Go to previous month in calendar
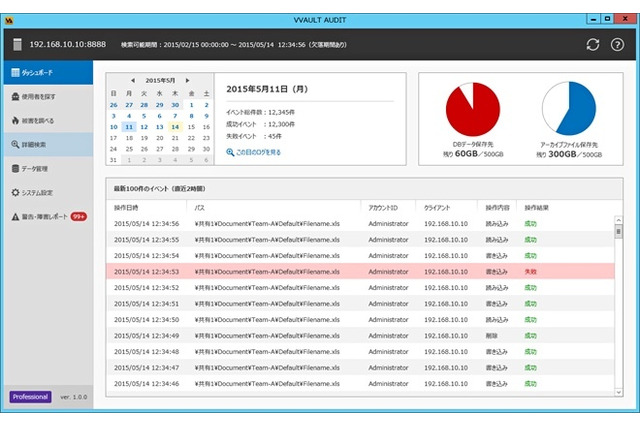The image size is (640, 426). (132, 80)
